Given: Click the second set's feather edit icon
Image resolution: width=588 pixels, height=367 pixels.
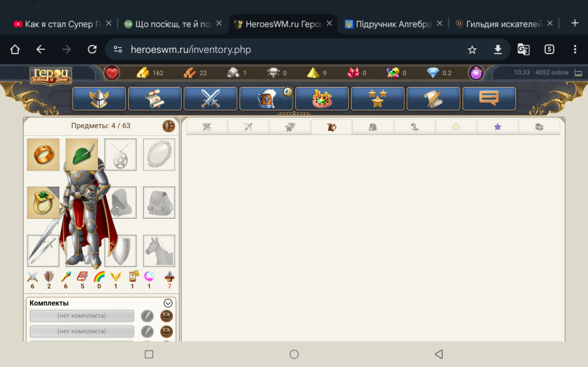Looking at the screenshot, I should pos(147,332).
